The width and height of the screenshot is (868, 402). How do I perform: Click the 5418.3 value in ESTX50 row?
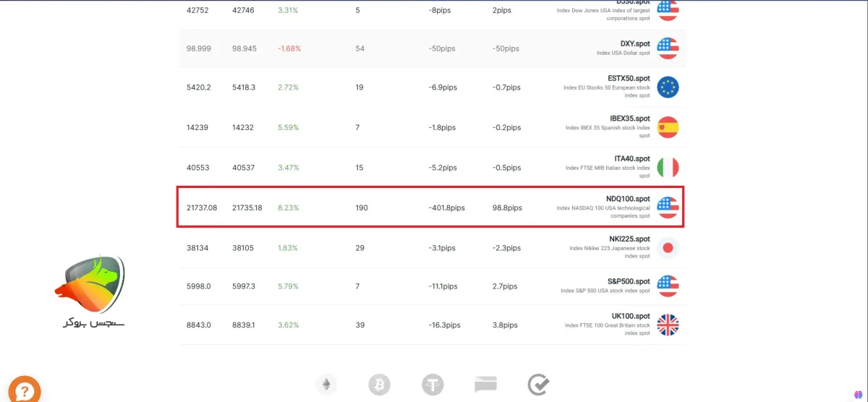[245, 87]
